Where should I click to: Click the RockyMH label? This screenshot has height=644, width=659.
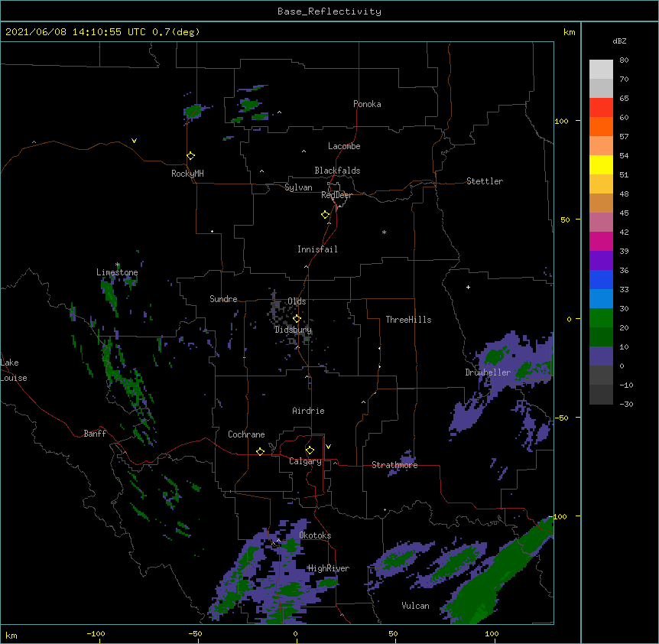pyautogui.click(x=187, y=174)
